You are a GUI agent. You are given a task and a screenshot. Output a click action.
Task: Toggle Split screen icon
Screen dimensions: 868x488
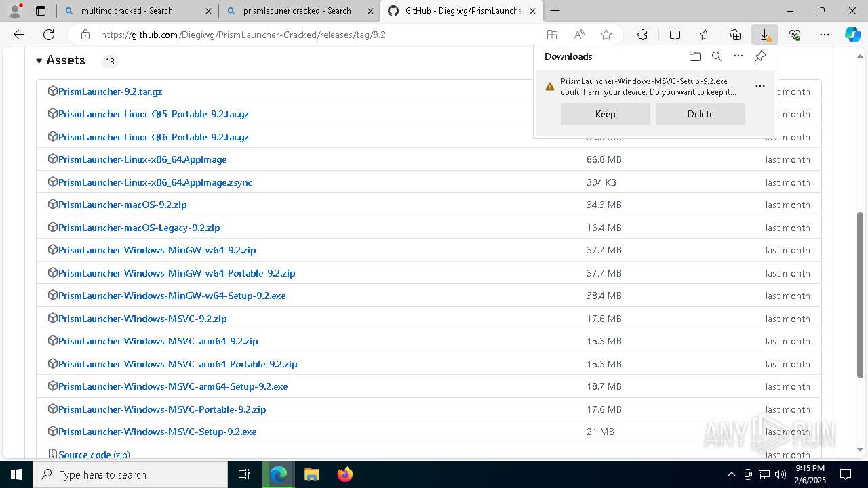675,35
